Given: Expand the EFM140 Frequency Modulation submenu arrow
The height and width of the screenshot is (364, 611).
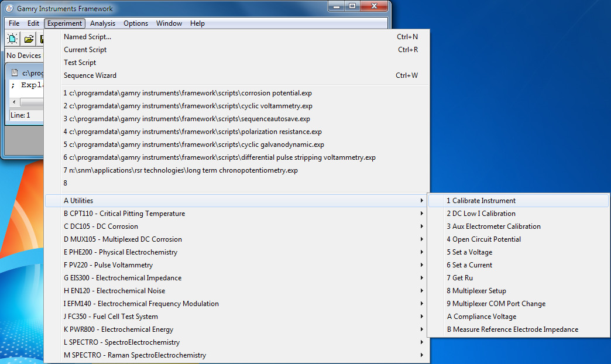Looking at the screenshot, I should click(421, 304).
